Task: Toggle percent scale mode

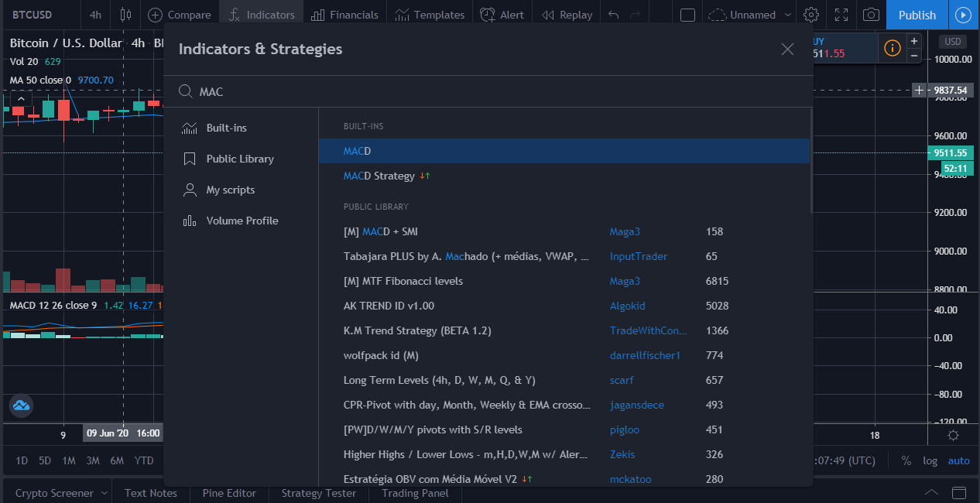Action: point(906,460)
